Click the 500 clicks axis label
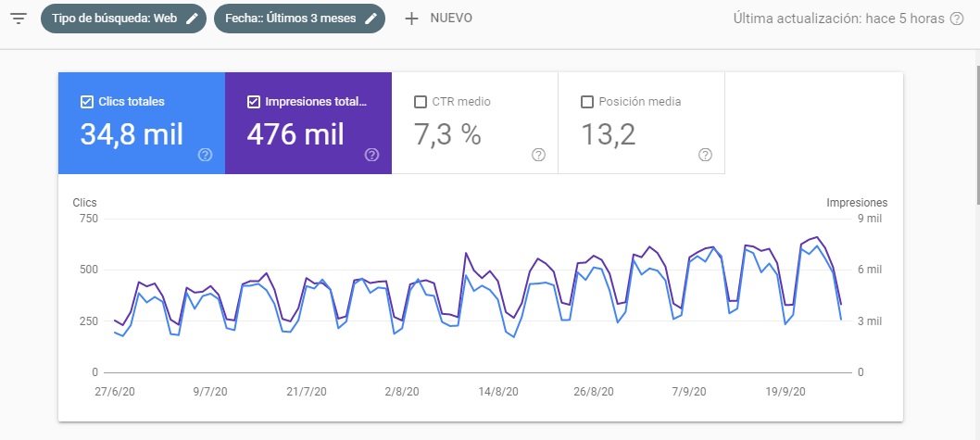 88,270
